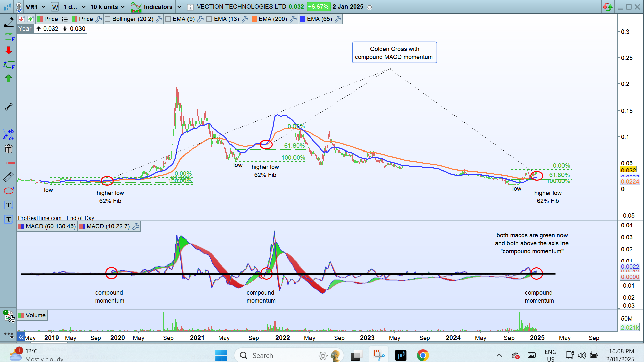
Task: Select the upper text annotation tool
Action: (x=9, y=205)
